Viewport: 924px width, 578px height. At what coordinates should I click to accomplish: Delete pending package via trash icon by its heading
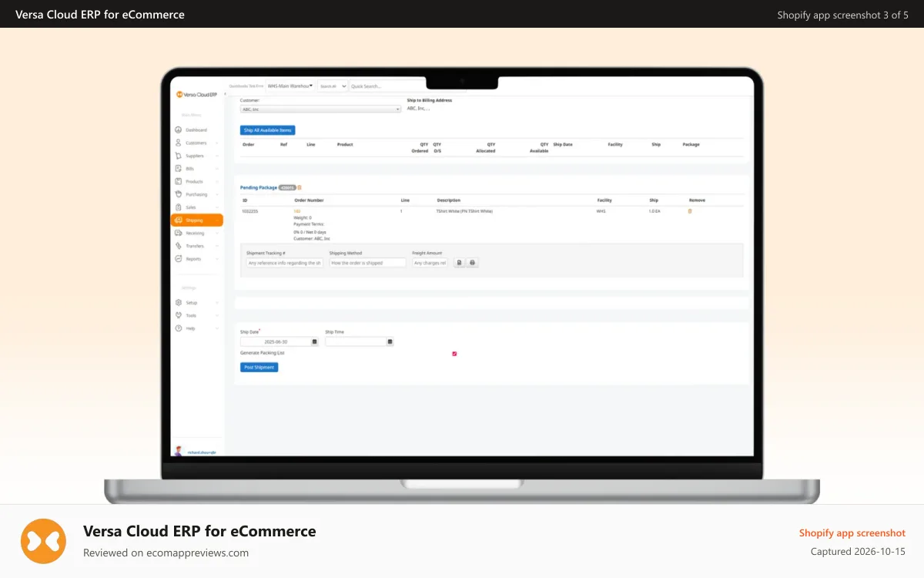pos(300,187)
